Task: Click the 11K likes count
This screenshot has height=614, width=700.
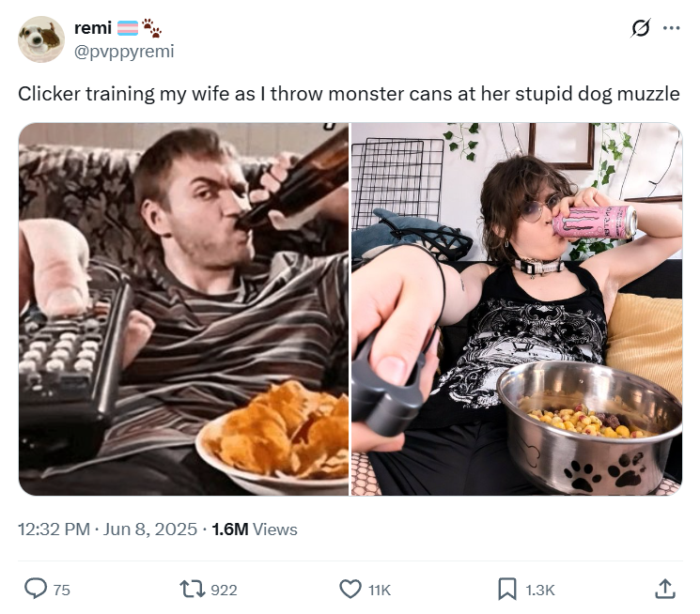Action: [x=380, y=590]
